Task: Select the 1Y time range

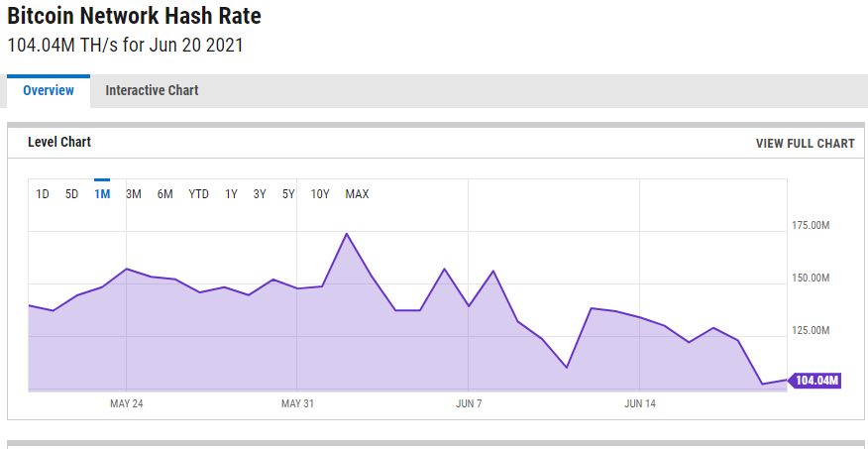Action: pyautogui.click(x=231, y=194)
